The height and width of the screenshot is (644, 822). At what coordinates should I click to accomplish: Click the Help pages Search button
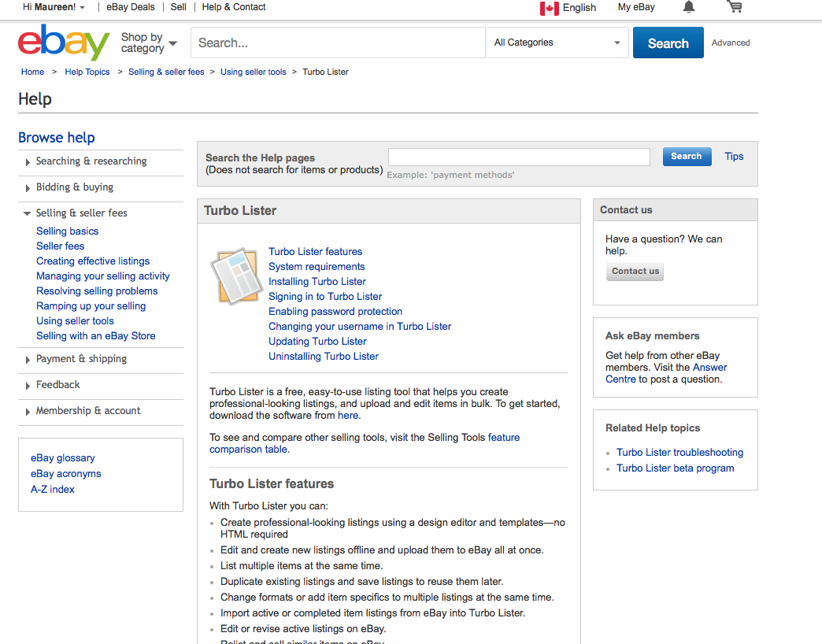[686, 157]
